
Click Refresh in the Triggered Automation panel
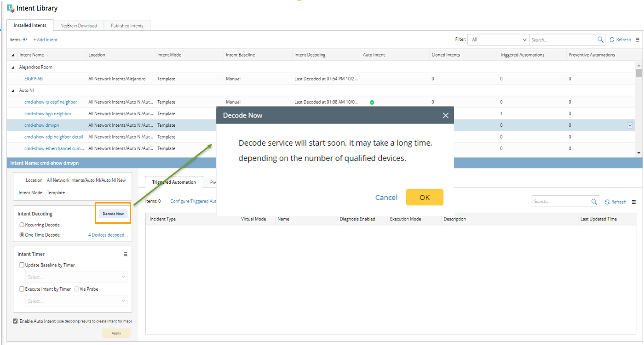pyautogui.click(x=615, y=202)
